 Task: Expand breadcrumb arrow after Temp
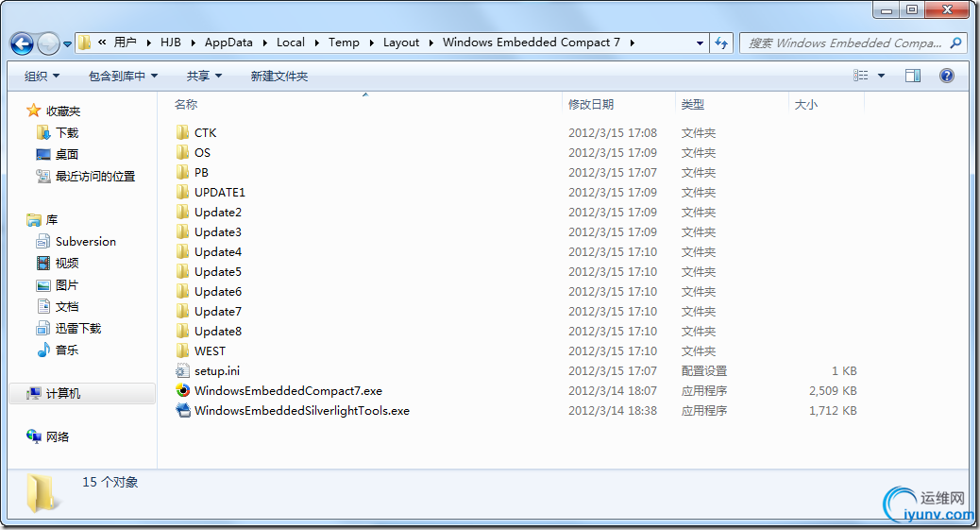click(x=371, y=43)
